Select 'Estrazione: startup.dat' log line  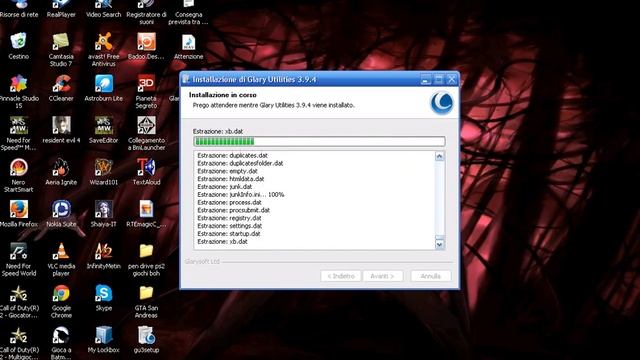coord(229,234)
